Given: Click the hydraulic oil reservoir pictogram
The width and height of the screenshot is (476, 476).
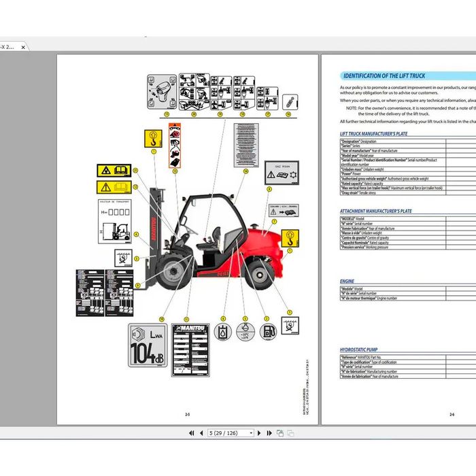Looking at the screenshot, I should tap(223, 332).
